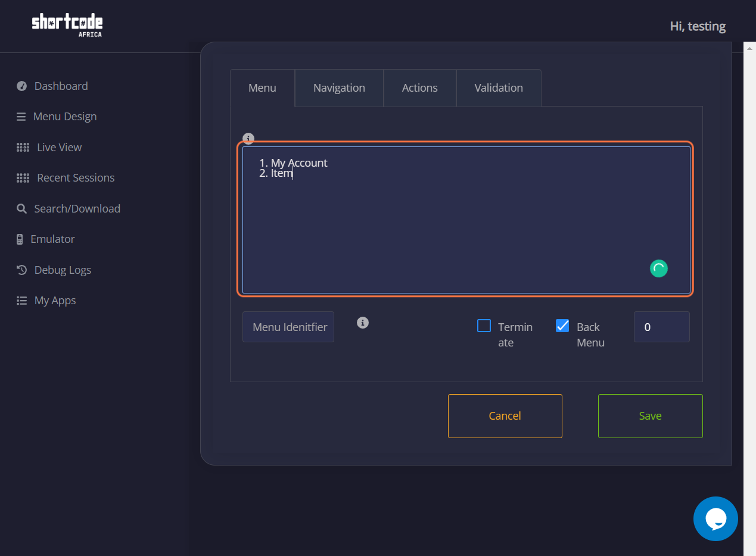
Task: Open the Menu Design page
Action: click(65, 117)
